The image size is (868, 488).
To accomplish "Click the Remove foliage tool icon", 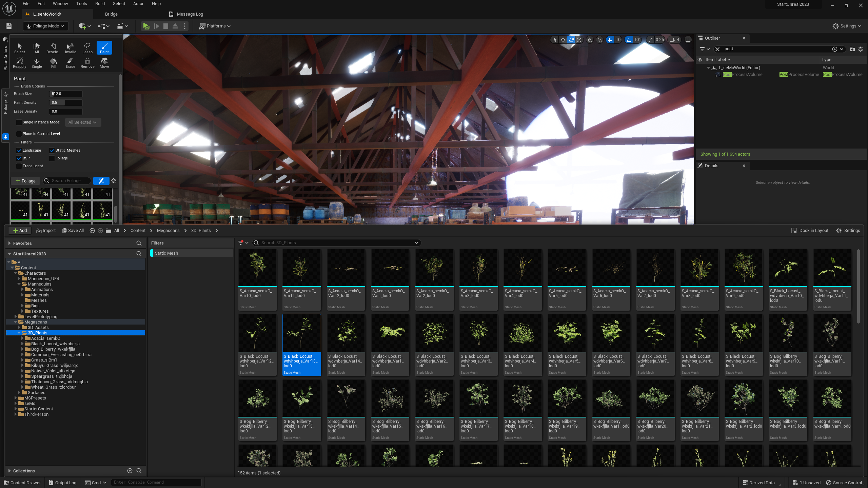I will (87, 62).
